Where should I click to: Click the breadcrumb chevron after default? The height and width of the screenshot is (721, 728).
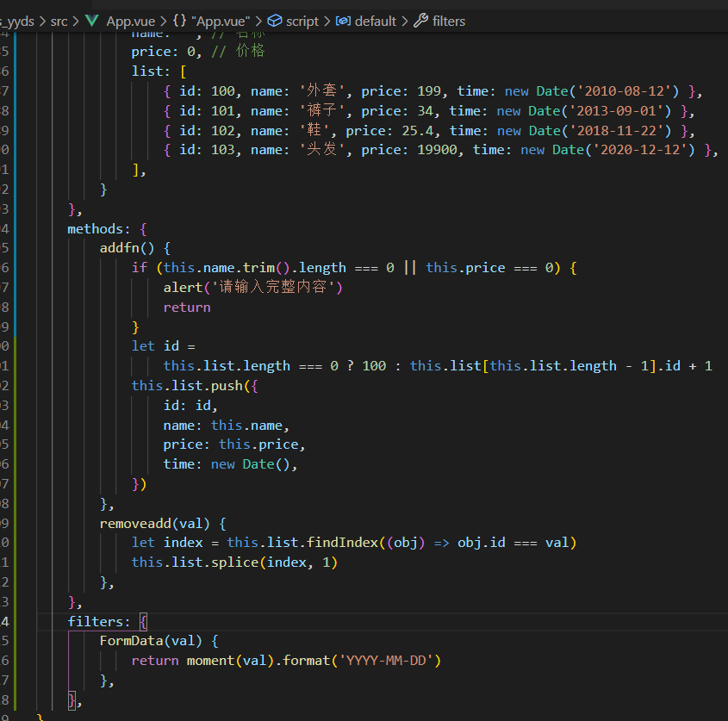point(404,22)
